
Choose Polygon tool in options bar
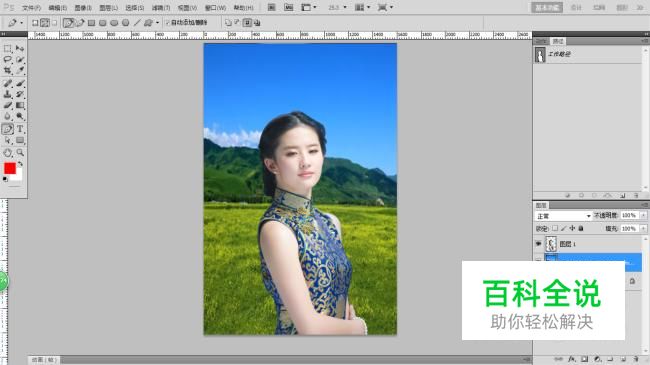[126, 23]
